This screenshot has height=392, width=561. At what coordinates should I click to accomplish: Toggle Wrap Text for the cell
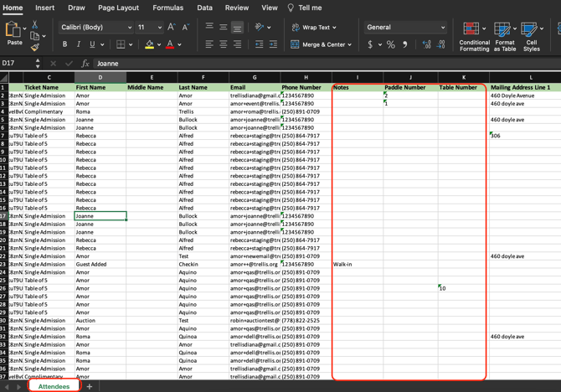pos(314,28)
